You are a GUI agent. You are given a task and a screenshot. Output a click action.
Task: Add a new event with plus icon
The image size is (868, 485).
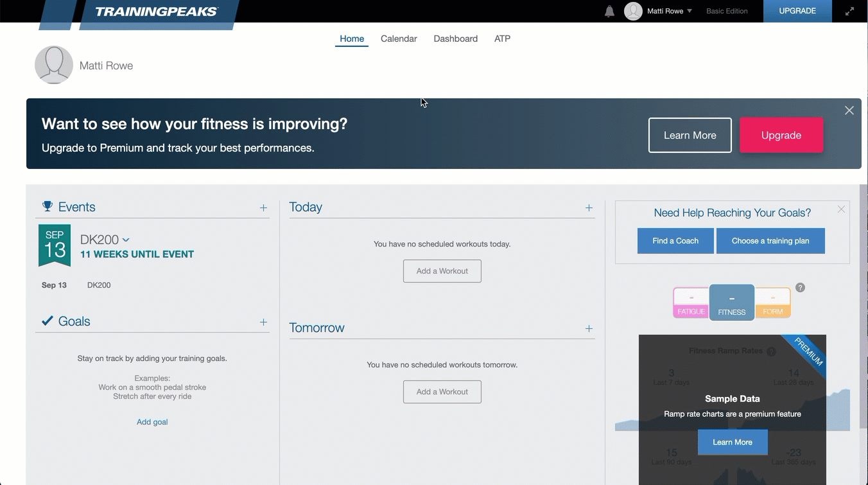263,207
